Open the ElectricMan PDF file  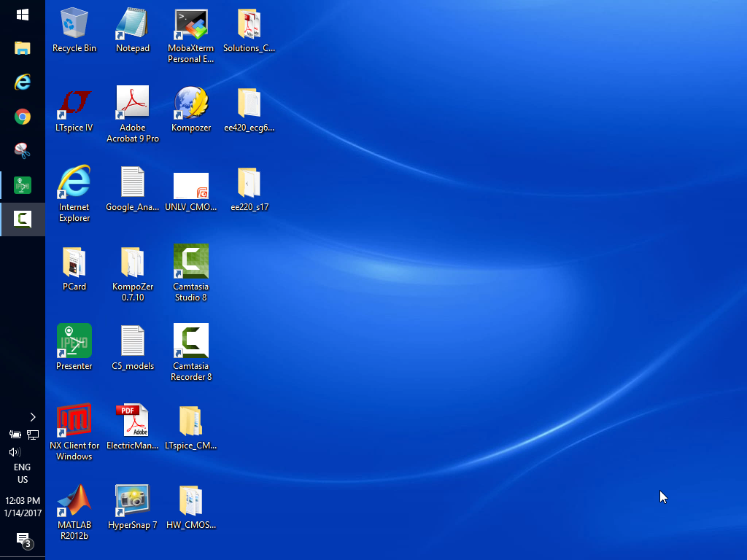[x=133, y=421]
